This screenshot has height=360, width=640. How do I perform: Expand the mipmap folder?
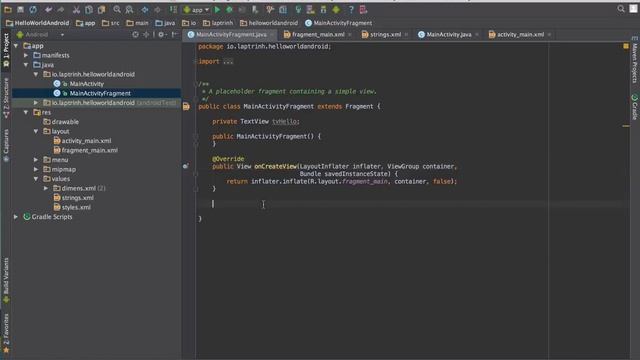pos(36,169)
